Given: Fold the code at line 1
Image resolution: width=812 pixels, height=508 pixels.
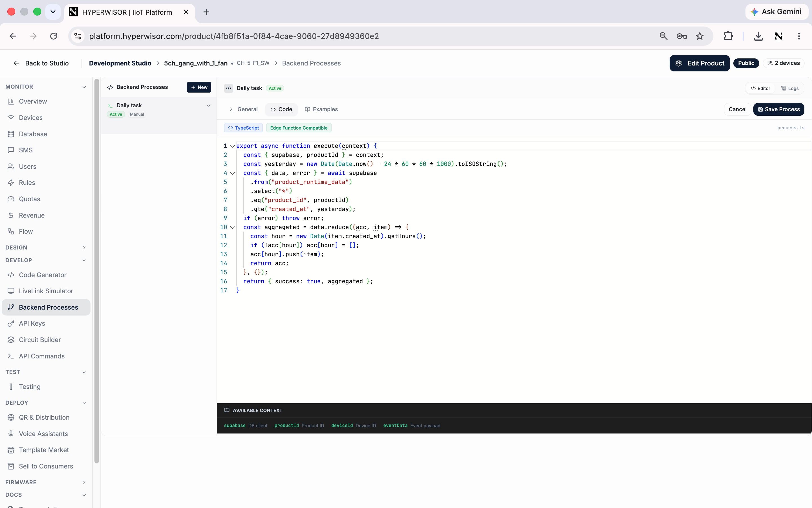Looking at the screenshot, I should pos(233,146).
